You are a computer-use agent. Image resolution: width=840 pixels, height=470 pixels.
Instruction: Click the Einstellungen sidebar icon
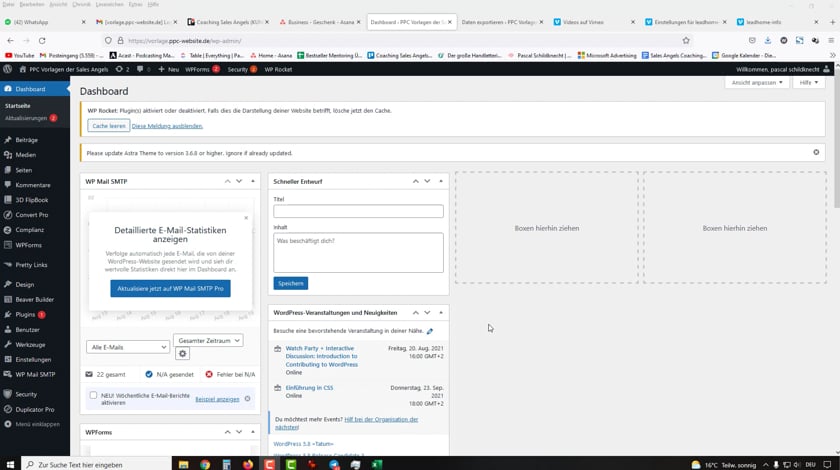click(8, 360)
